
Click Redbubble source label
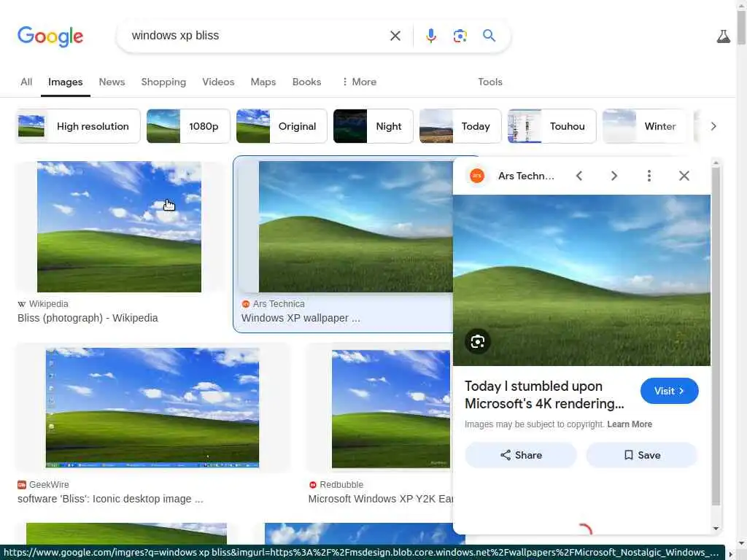tap(341, 485)
